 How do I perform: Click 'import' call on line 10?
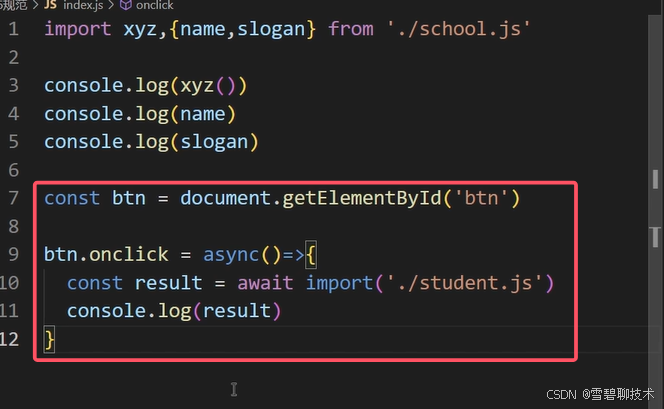(339, 283)
